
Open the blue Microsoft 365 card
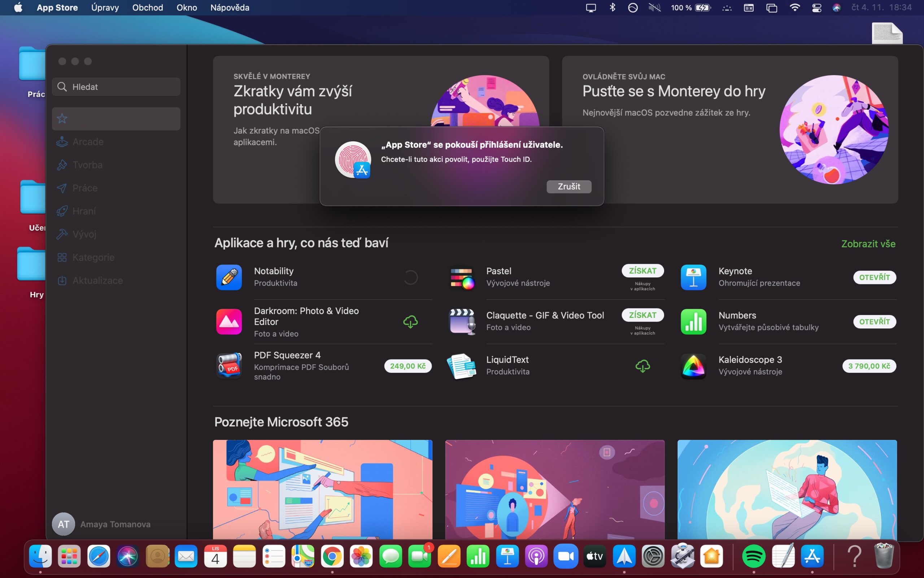pyautogui.click(x=787, y=489)
